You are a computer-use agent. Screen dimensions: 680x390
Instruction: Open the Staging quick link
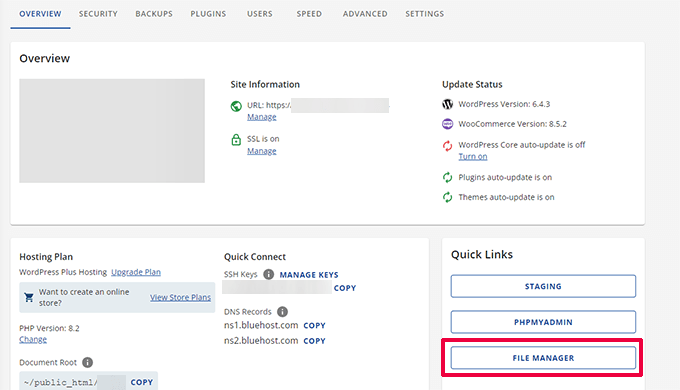[x=543, y=286]
